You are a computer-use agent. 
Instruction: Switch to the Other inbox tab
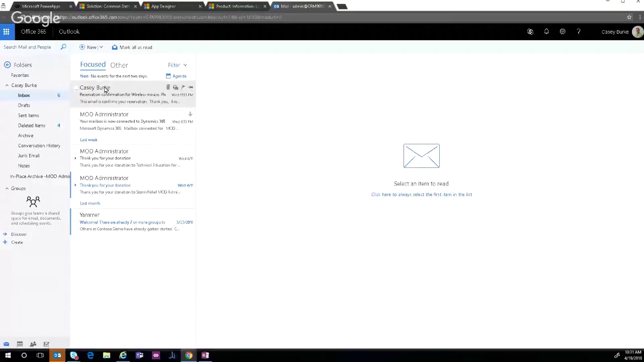pos(119,65)
